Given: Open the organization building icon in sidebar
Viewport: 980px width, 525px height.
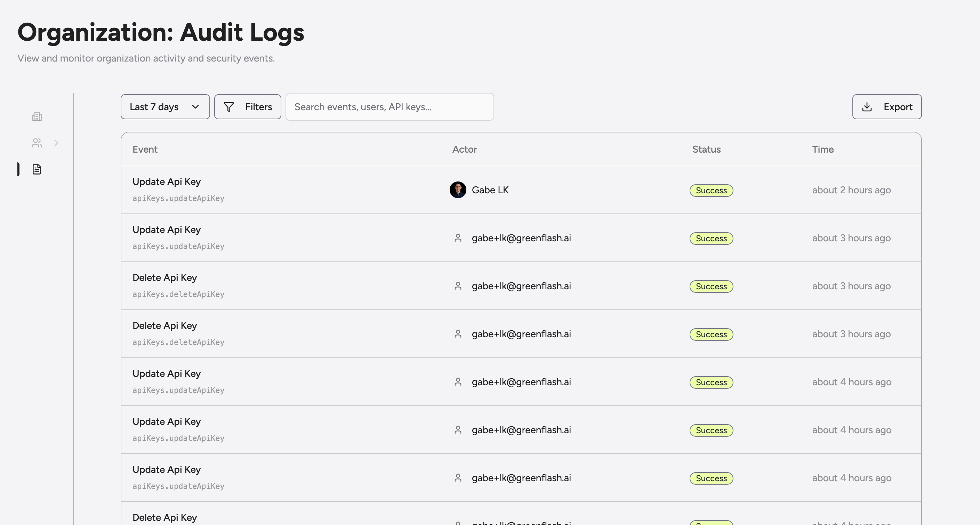Looking at the screenshot, I should click(x=37, y=116).
